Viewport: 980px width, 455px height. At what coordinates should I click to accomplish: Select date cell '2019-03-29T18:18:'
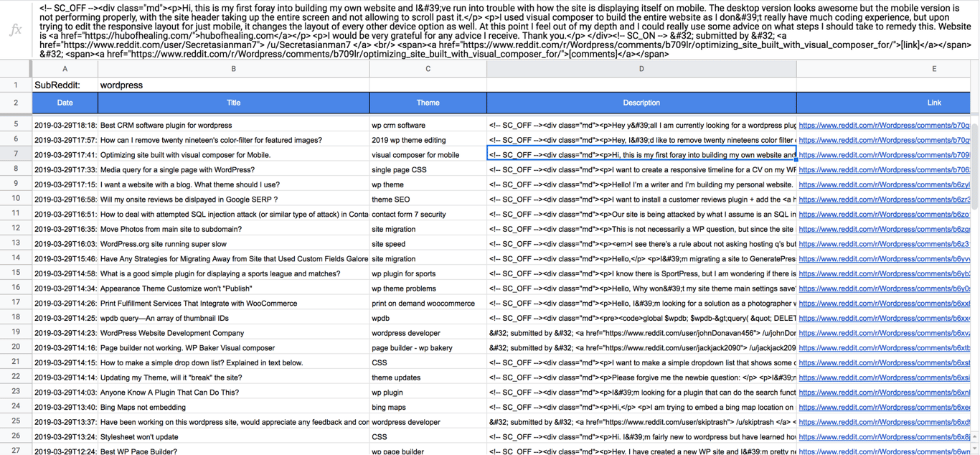(x=65, y=125)
